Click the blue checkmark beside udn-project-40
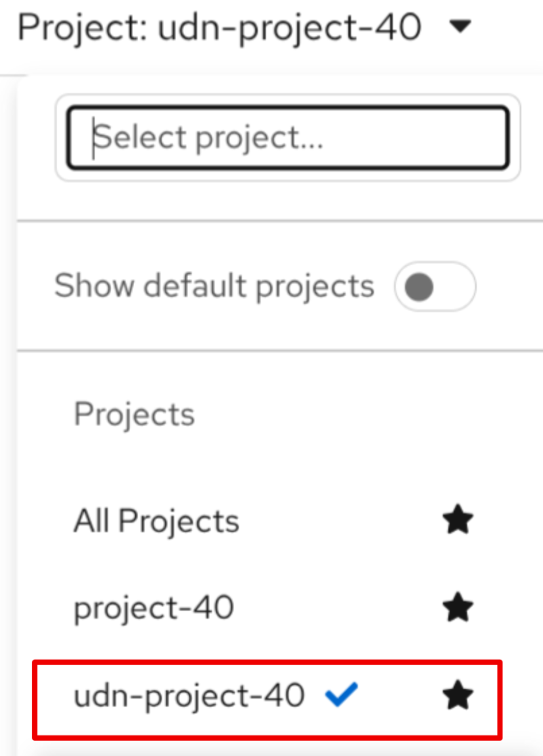This screenshot has height=756, width=543. coord(341,694)
